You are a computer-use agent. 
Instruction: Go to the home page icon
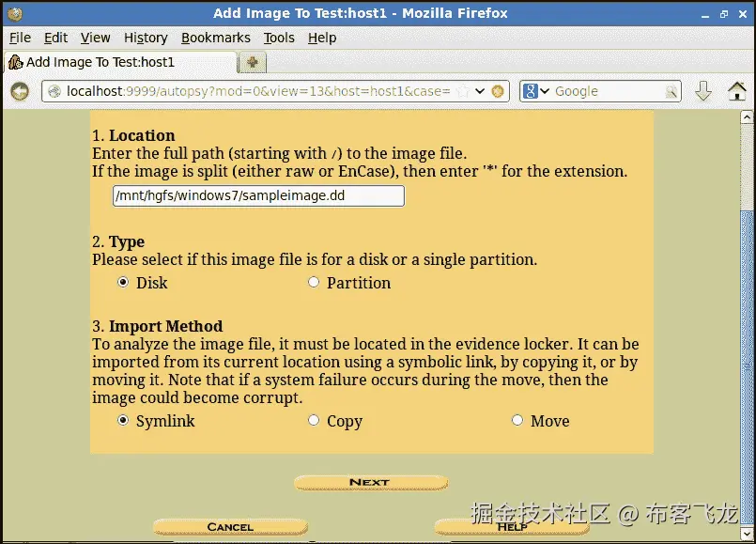[736, 90]
